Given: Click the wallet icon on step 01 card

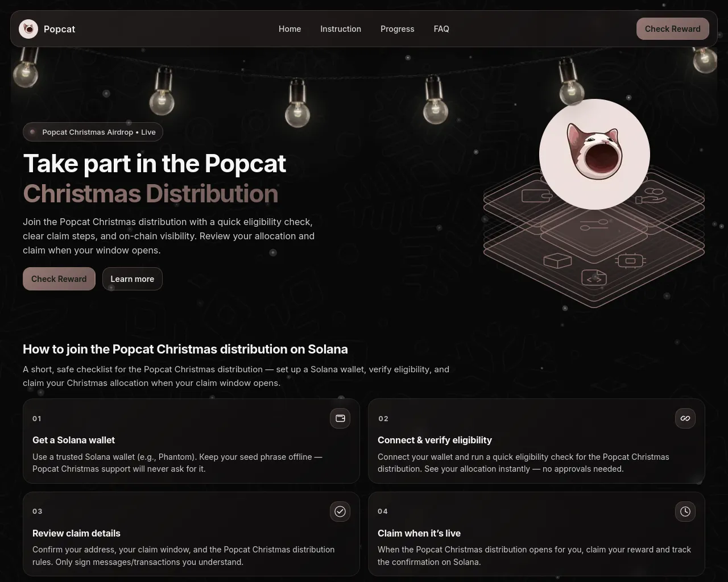Looking at the screenshot, I should (340, 418).
